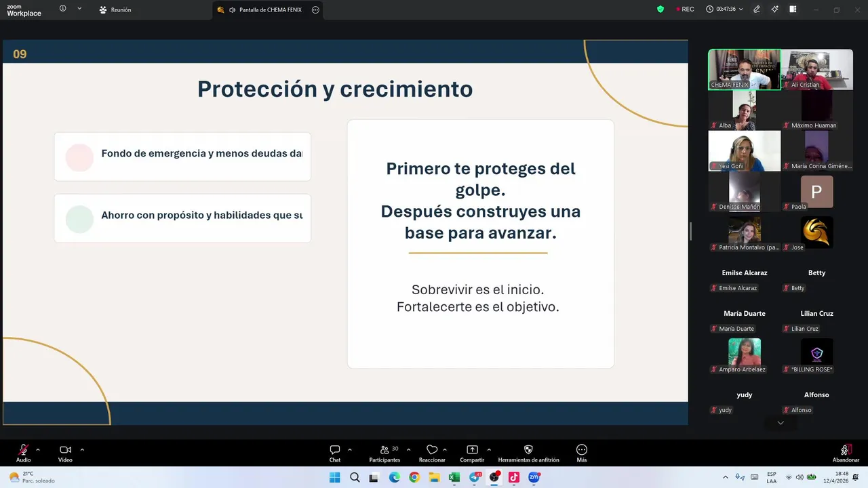868x488 pixels.
Task: Open the Chat panel
Action: tap(335, 453)
